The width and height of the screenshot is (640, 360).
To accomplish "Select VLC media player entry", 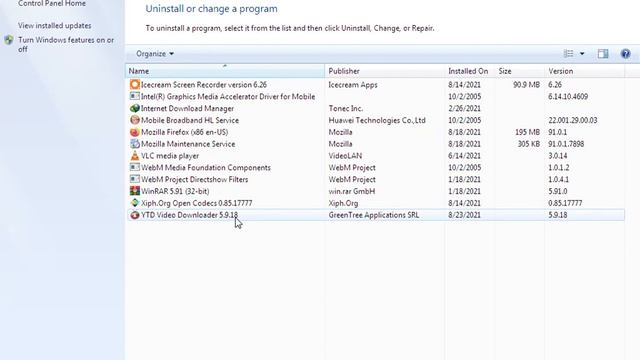I will [170, 156].
